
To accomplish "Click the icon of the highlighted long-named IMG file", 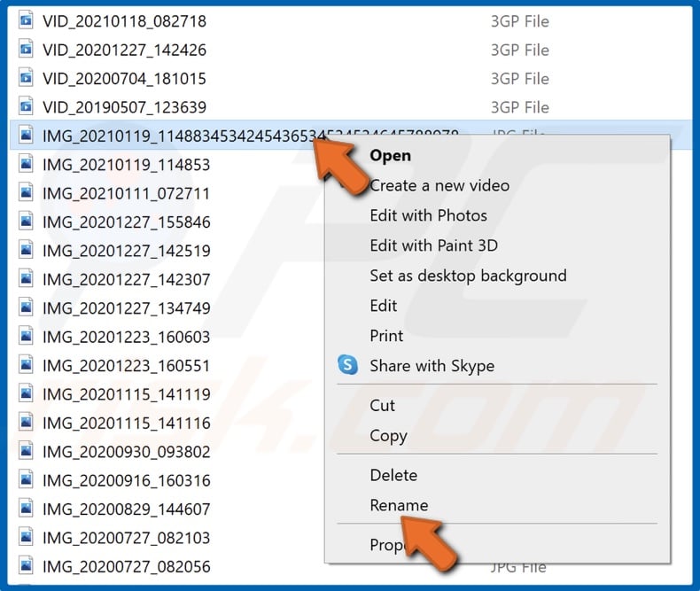I will (26, 136).
